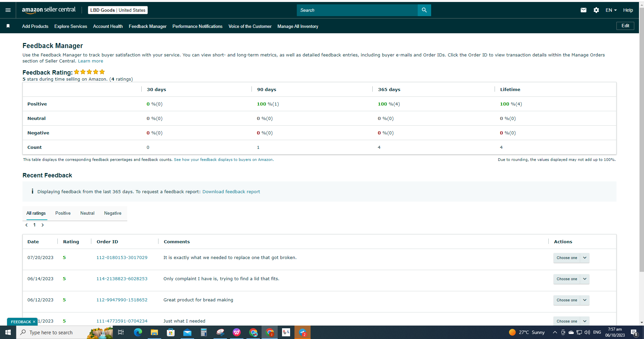
Task: Go to previous feedback page arrow
Action: point(27,225)
